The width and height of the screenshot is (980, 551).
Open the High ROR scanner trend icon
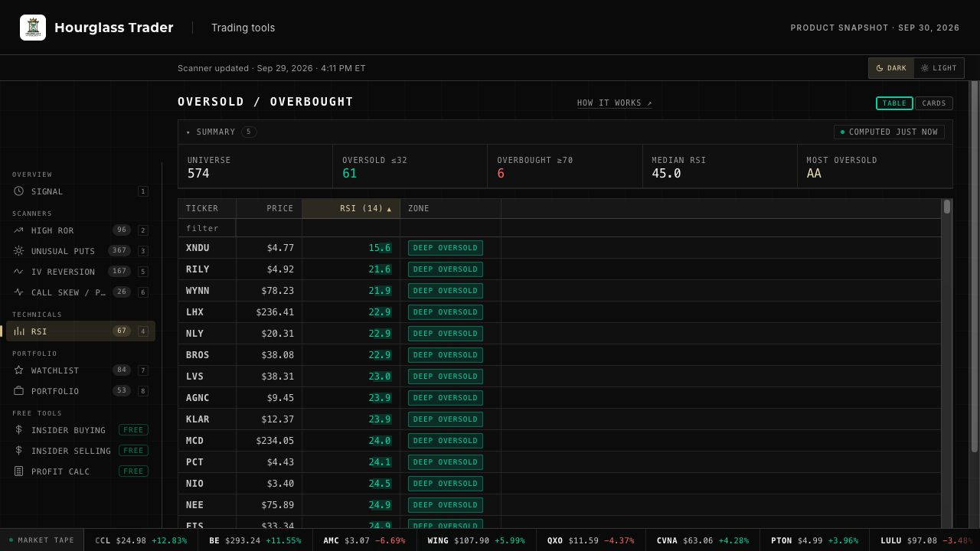coord(18,230)
